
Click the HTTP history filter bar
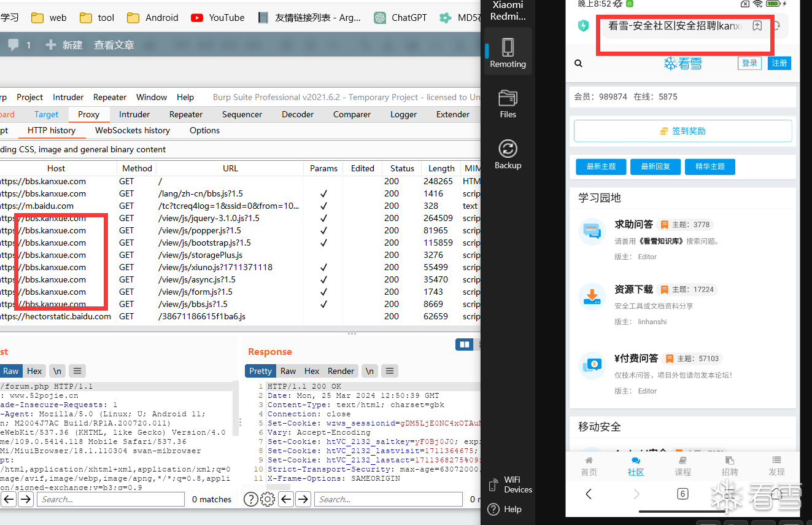click(x=240, y=149)
